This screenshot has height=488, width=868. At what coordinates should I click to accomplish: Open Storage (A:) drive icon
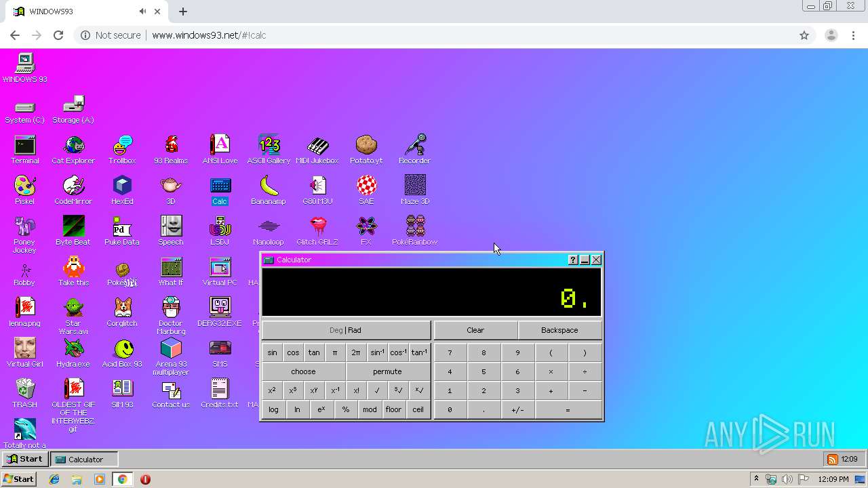(x=73, y=110)
